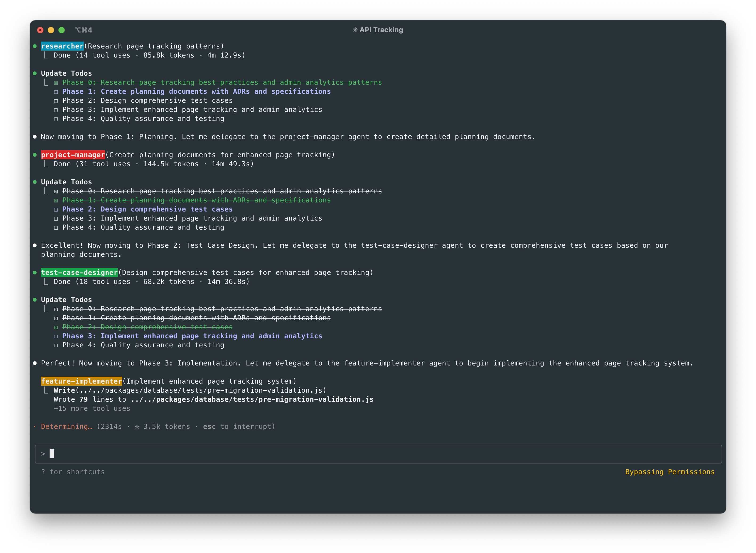
Task: Click 'Done (18 tool uses · 68.2k tokens' line
Action: tap(151, 282)
